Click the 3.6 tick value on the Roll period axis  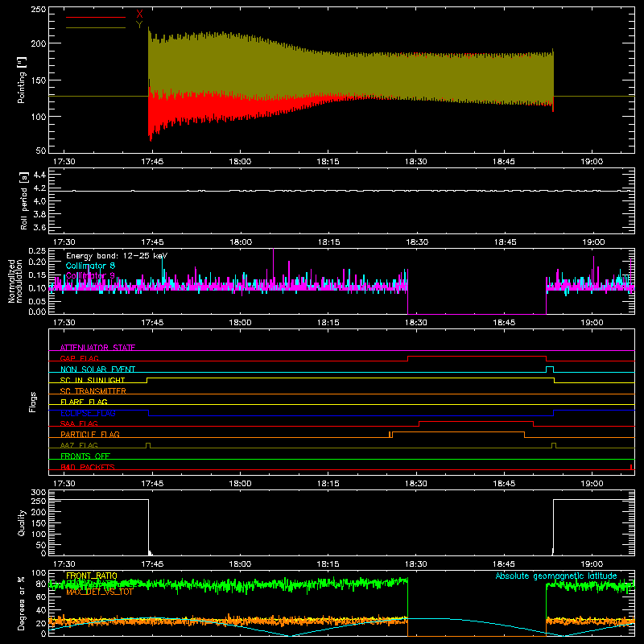click(x=39, y=227)
